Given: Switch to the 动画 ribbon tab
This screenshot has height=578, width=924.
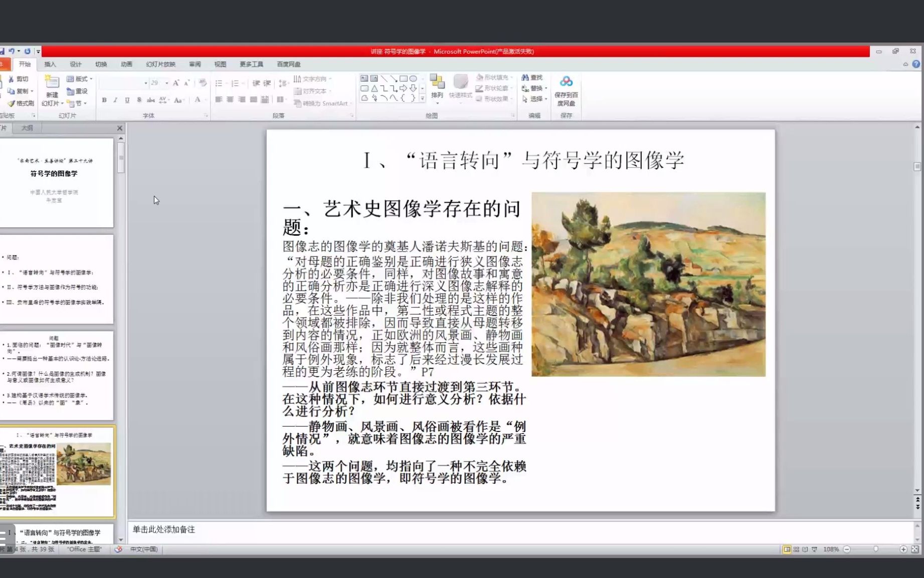Looking at the screenshot, I should (x=126, y=64).
